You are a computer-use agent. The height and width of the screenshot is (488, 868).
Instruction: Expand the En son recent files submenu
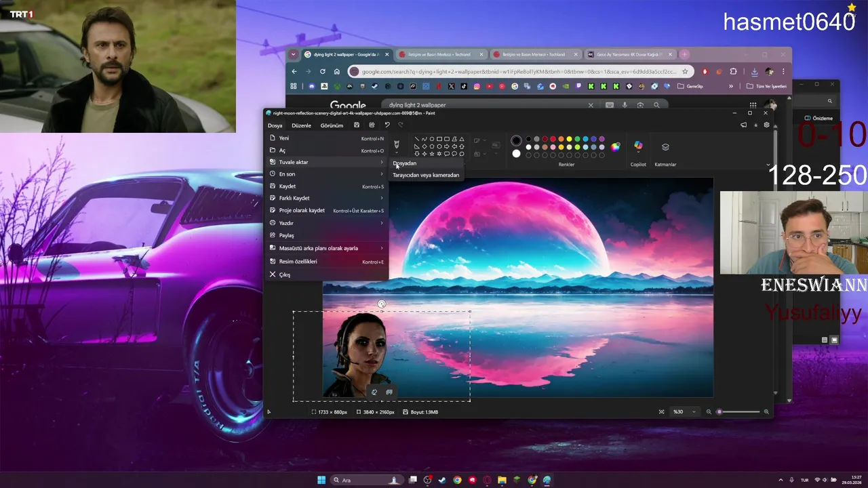pyautogui.click(x=382, y=174)
